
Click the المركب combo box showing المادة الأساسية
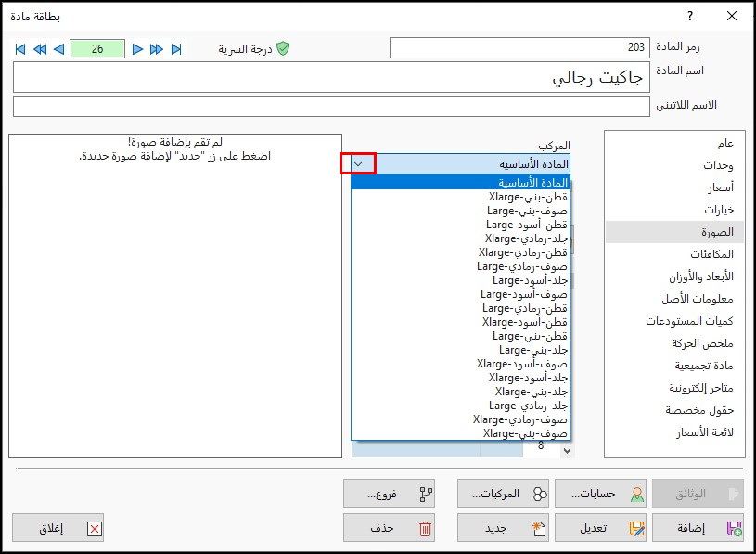(460, 164)
